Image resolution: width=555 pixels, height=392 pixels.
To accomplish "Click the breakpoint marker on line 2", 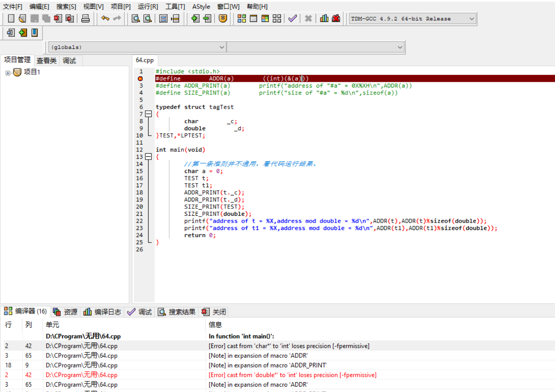I will click(140, 79).
